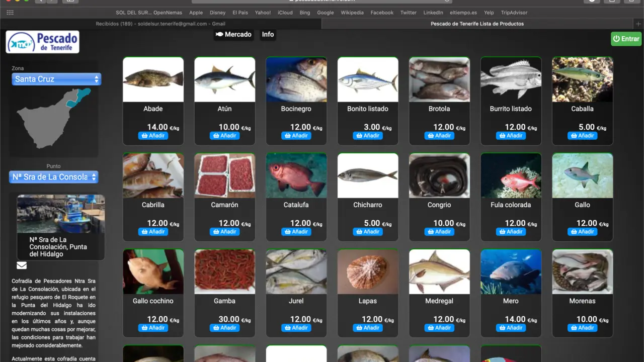Go to the Twitter bookmark
This screenshot has height=362, width=644.
tap(409, 13)
